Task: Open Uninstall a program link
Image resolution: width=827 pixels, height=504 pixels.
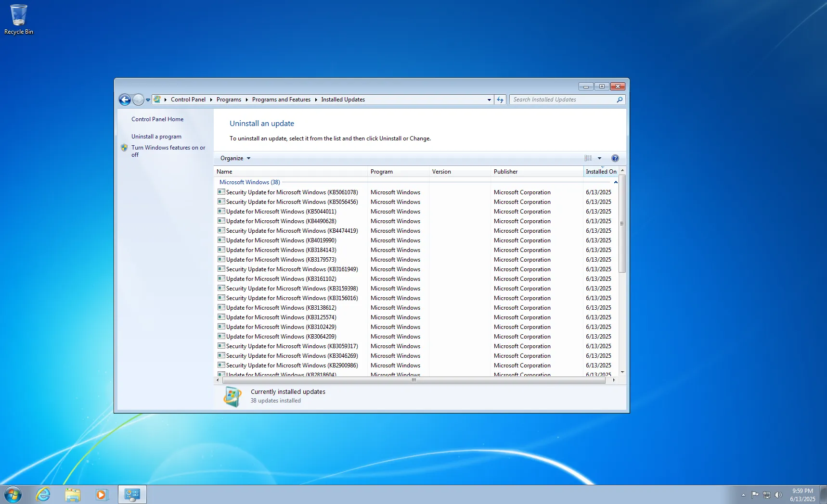Action: click(x=156, y=137)
